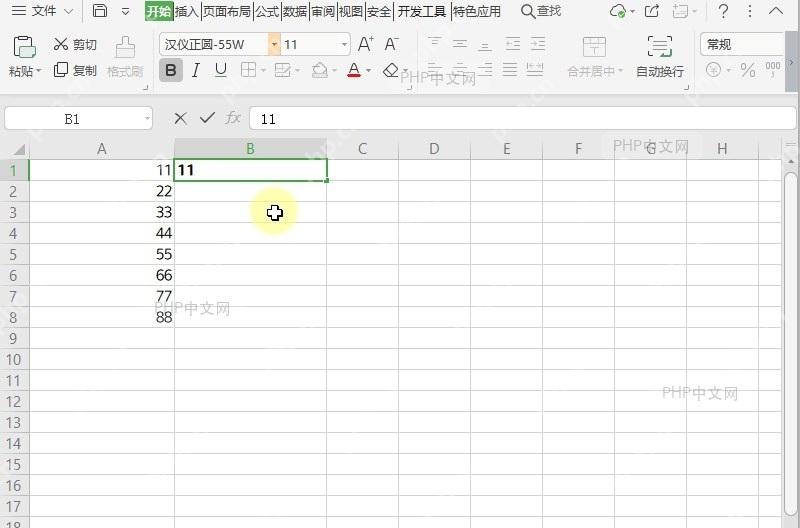Click the save icon in title bar
Image resolution: width=800 pixels, height=528 pixels.
[100, 11]
